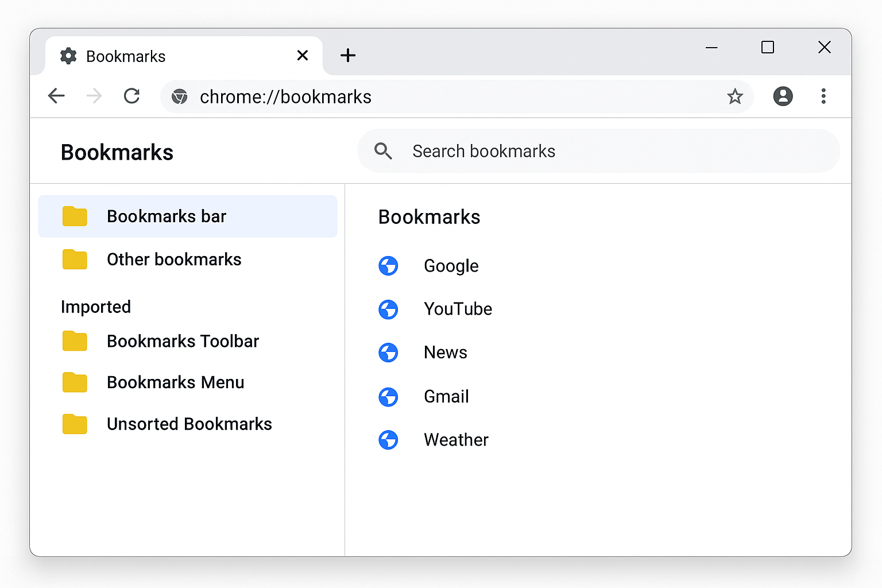Click the search magnifier icon
The width and height of the screenshot is (882, 588).
pyautogui.click(x=383, y=151)
